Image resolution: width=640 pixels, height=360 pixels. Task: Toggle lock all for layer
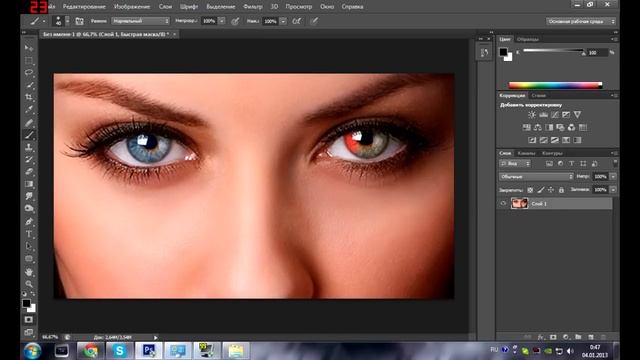[561, 190]
